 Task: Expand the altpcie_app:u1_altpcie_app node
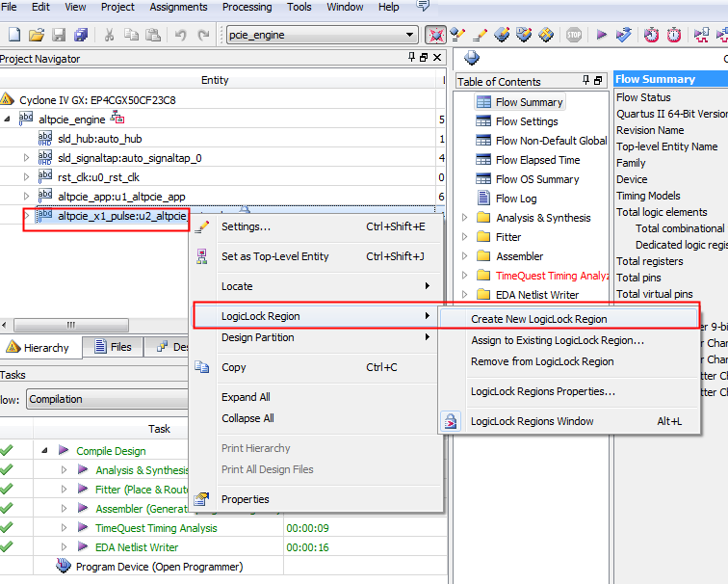coord(26,197)
